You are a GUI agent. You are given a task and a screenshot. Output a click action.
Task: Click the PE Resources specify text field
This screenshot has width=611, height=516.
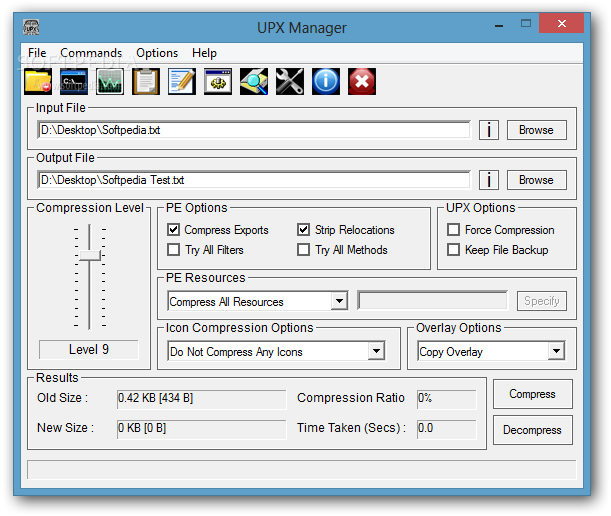pos(433,301)
